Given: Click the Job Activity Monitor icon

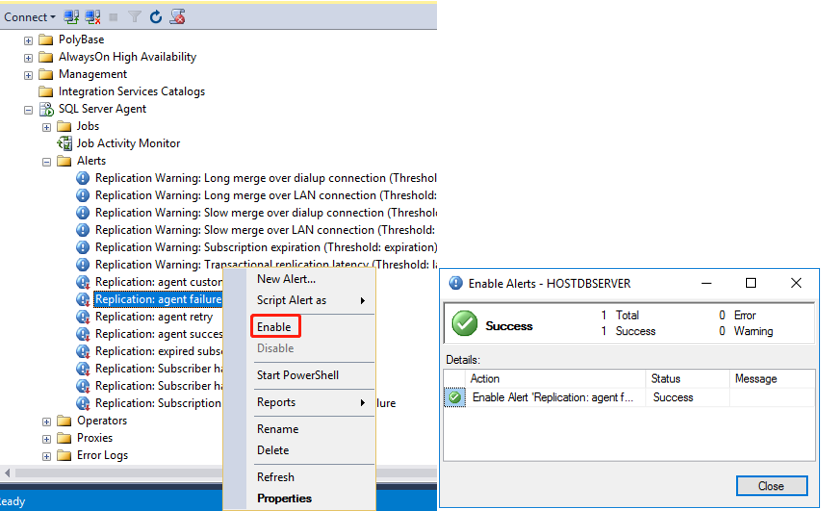Looking at the screenshot, I should point(64,143).
